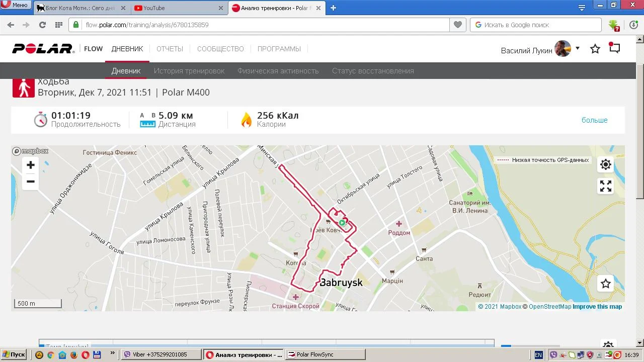Click the stopwatch duration icon
This screenshot has height=362, width=644.
[40, 120]
